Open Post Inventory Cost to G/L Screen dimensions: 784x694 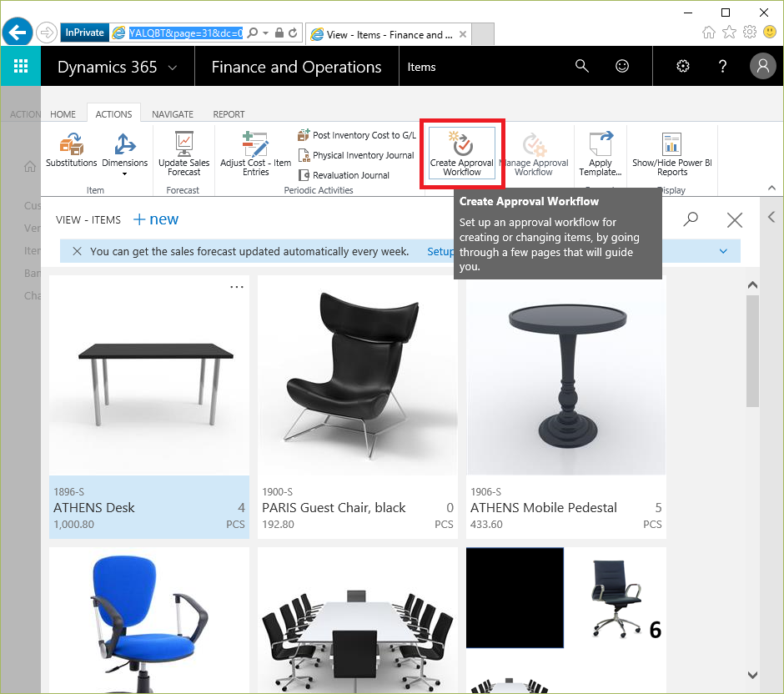pyautogui.click(x=356, y=135)
